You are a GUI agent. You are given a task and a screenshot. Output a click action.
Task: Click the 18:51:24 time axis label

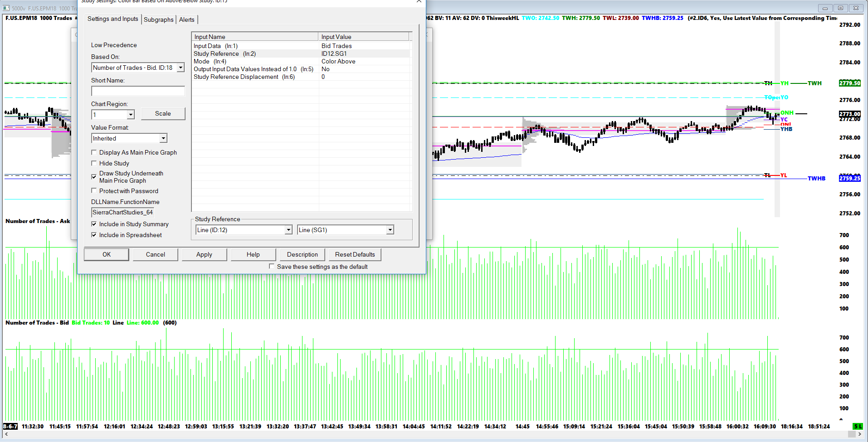tap(819, 427)
